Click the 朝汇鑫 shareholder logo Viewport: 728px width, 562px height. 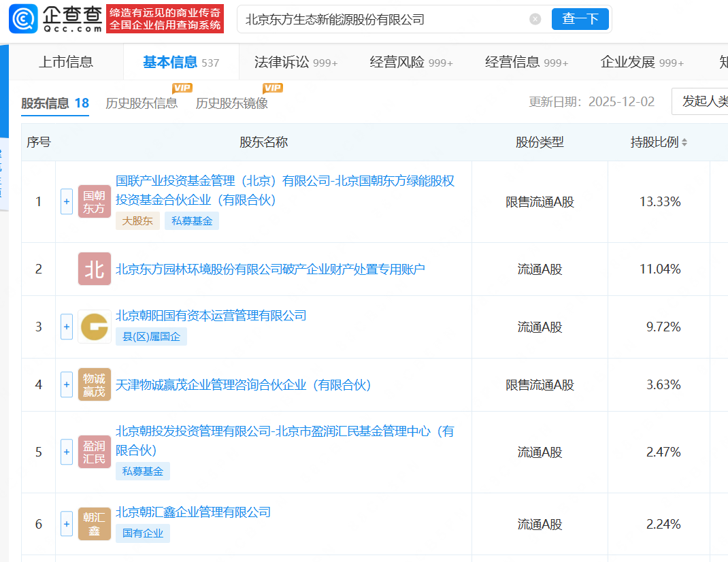click(94, 524)
